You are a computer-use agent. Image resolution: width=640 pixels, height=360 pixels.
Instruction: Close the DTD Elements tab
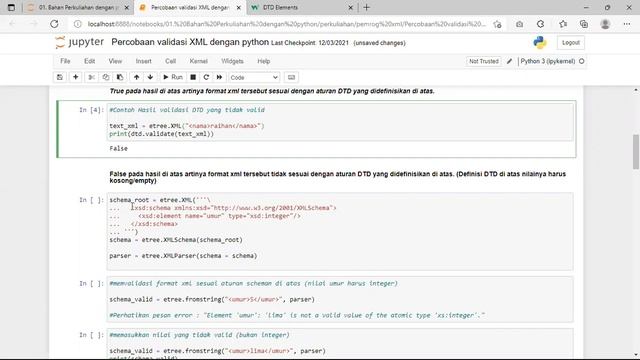pos(351,7)
